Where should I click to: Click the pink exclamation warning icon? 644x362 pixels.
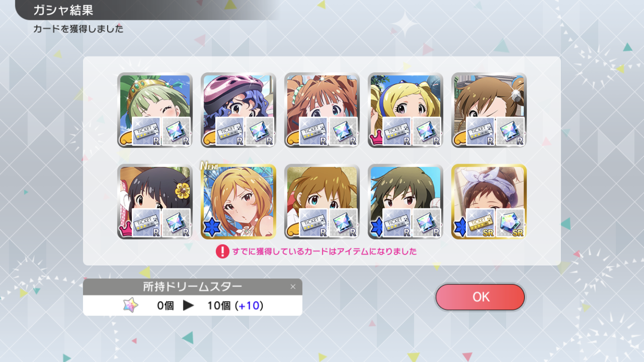222,251
